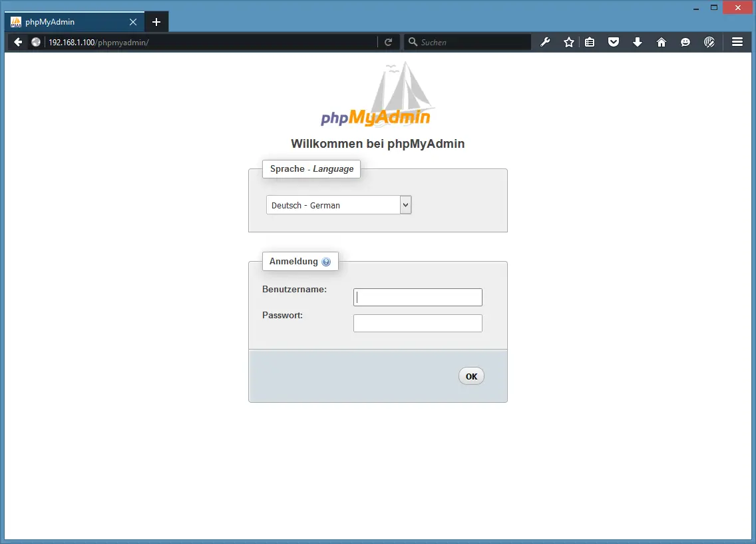Viewport: 756px width, 544px height.
Task: Open the hamburger browser menu
Action: pyautogui.click(x=737, y=42)
